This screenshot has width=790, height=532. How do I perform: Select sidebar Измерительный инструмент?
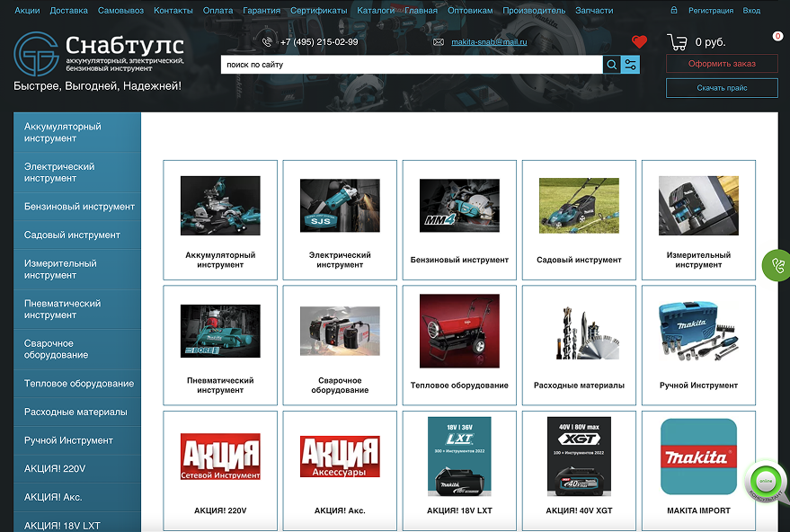pos(77,269)
